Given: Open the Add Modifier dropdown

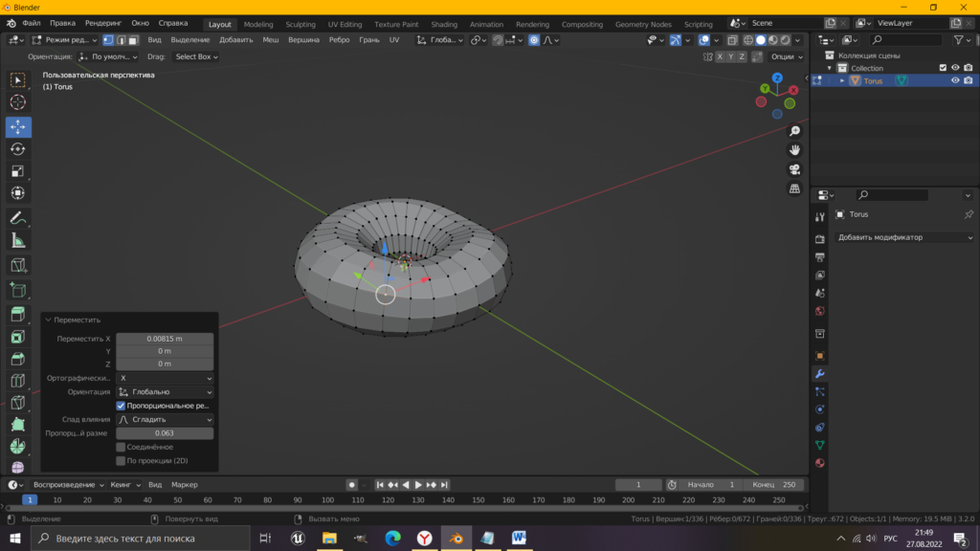Looking at the screenshot, I should (904, 237).
